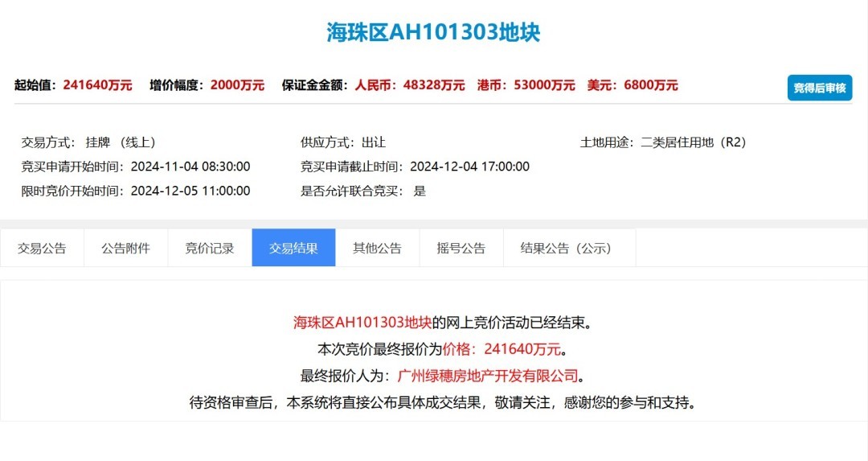Image resolution: width=868 pixels, height=461 pixels.
Task: Click the 增价幅度 2000万元 value
Action: coord(237,85)
